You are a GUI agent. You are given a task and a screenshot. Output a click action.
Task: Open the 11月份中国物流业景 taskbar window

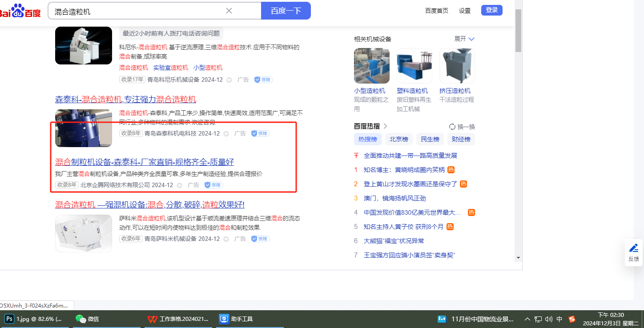coord(476,319)
